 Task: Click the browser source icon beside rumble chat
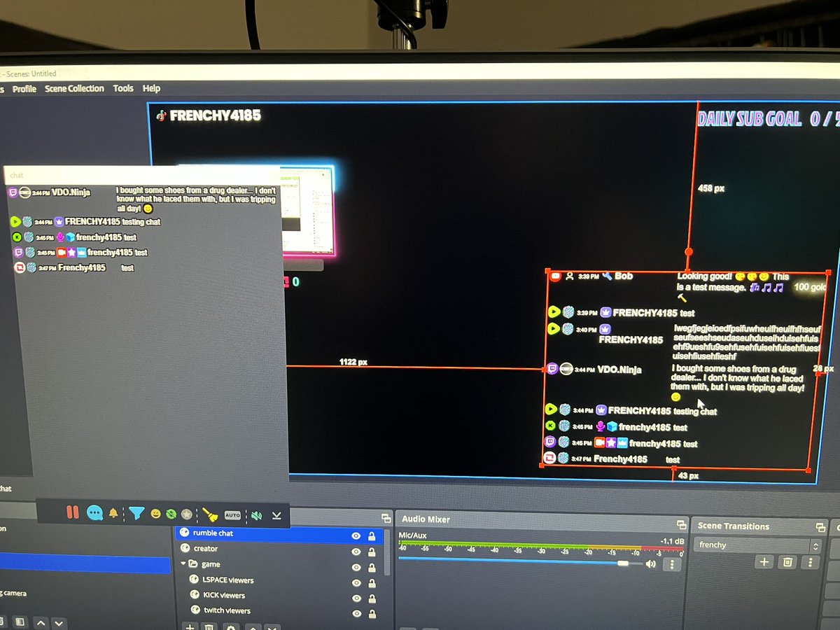click(x=185, y=533)
